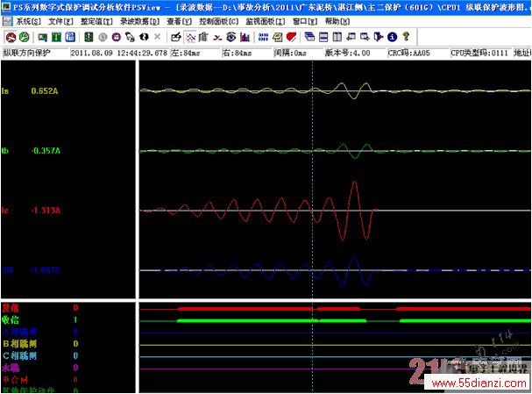The image size is (532, 394).
Task: Click the black circular arrows refresh icon
Action: coord(144,37)
